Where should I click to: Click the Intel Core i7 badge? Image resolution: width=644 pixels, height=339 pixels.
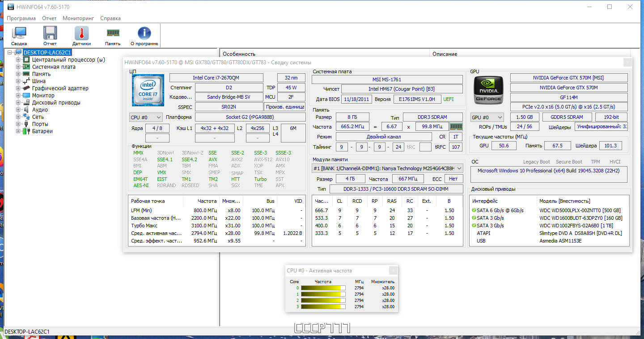(x=148, y=89)
